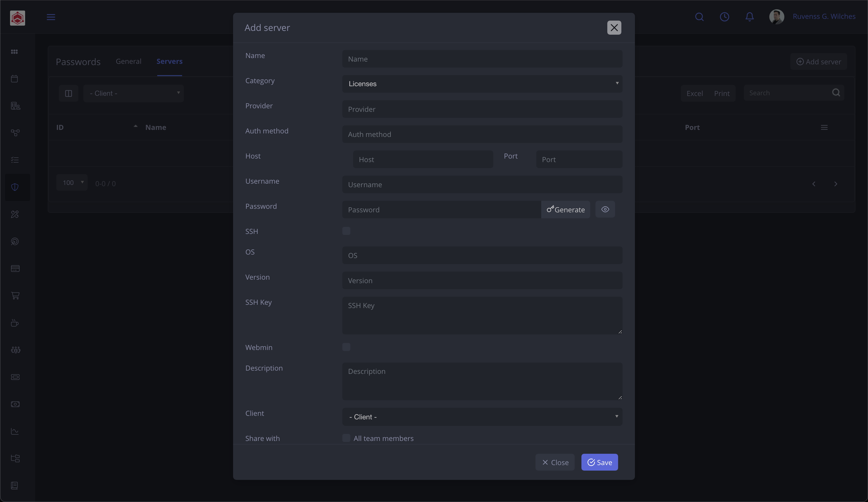Open the shopping cart icon in sidebar
The height and width of the screenshot is (502, 868).
tap(15, 295)
